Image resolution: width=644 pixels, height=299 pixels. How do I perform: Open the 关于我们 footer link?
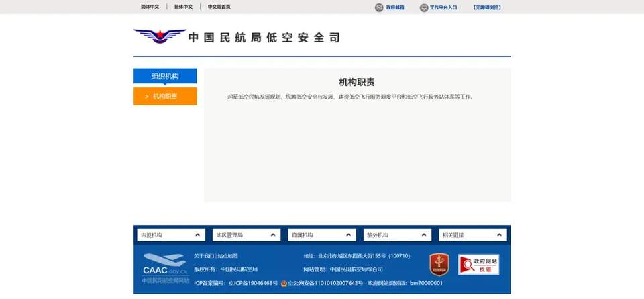[x=204, y=256]
